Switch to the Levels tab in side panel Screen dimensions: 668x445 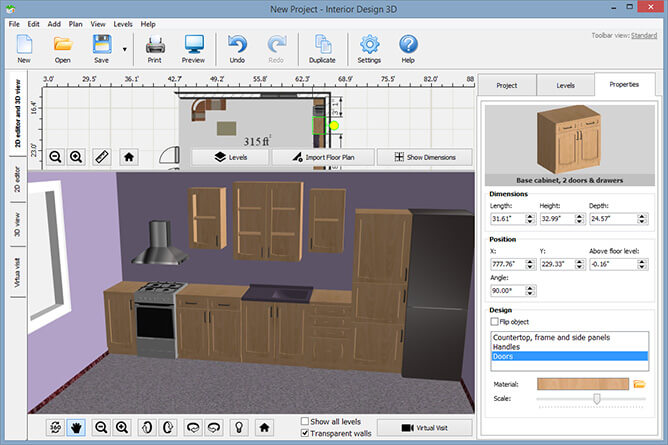tap(565, 85)
